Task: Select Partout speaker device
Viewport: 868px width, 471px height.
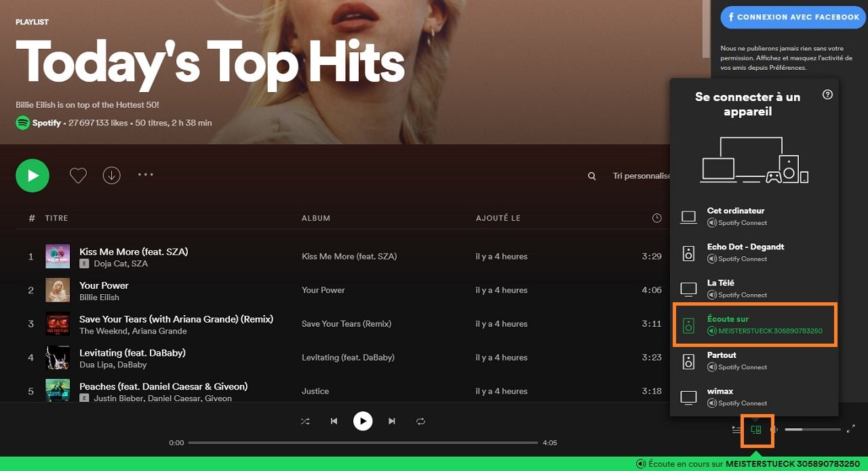Action: [x=754, y=361]
